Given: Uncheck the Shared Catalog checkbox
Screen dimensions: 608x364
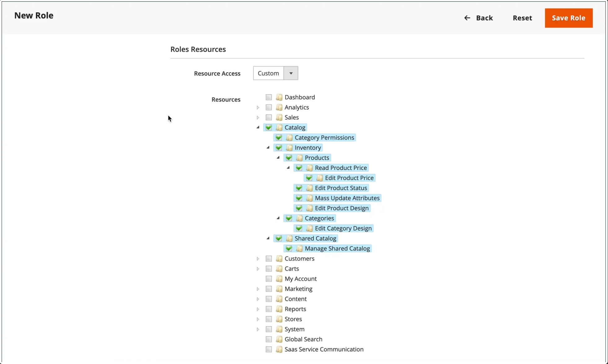Looking at the screenshot, I should pos(279,238).
